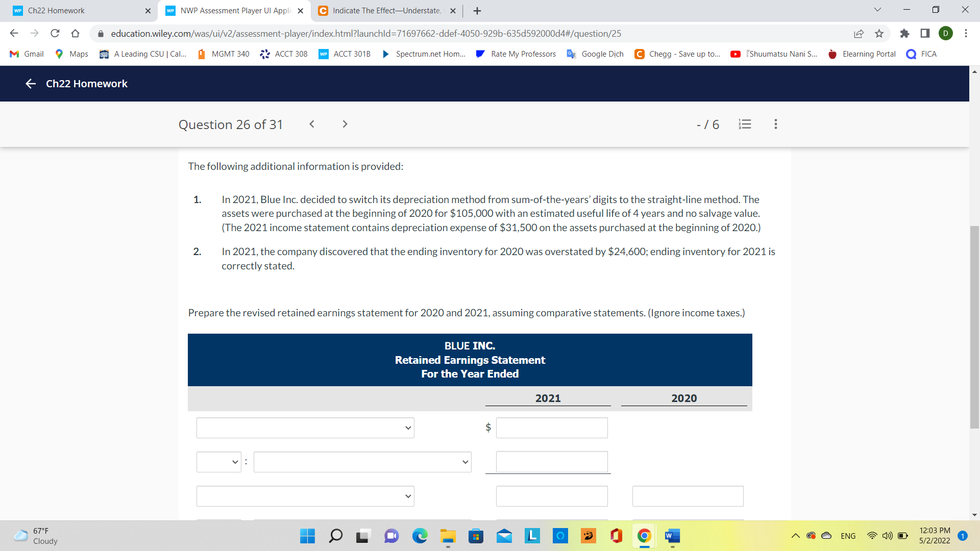The height and width of the screenshot is (551, 980).
Task: Expand the small Add/Less dropdown
Action: coord(218,462)
